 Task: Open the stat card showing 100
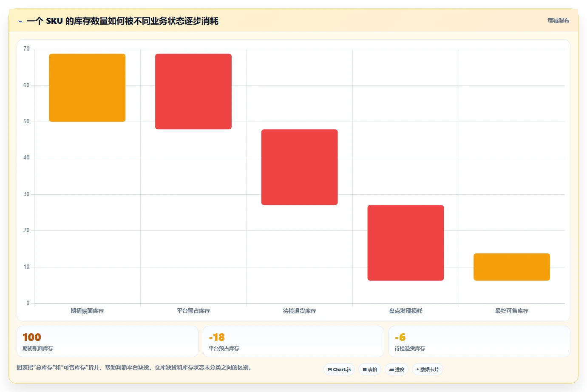108,341
